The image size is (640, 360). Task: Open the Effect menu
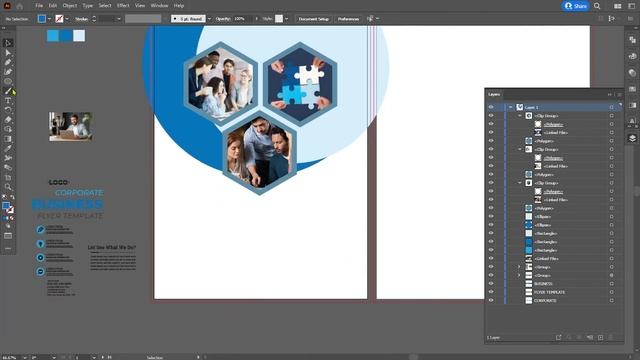pos(123,6)
